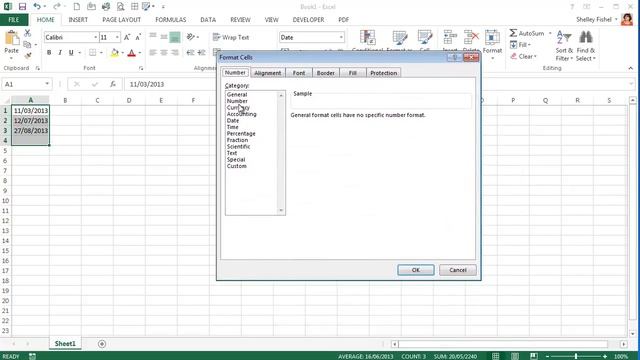Click the insert function fx icon

[x=113, y=84]
